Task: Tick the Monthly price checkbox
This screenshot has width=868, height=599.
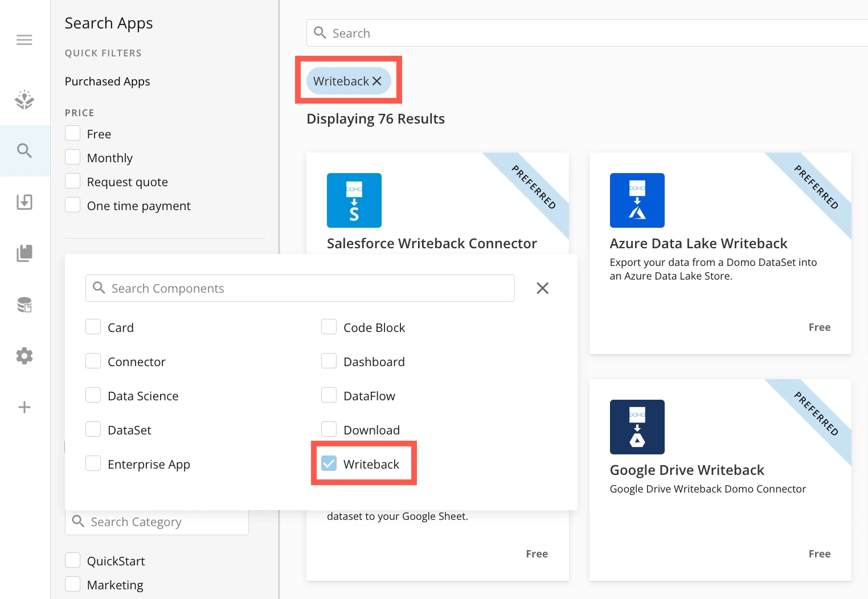Action: tap(72, 157)
